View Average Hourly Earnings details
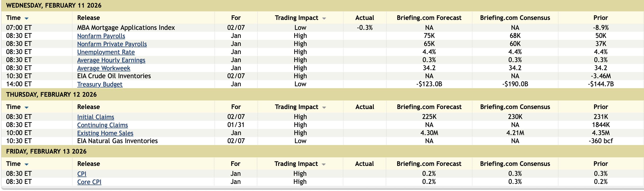 [x=111, y=60]
